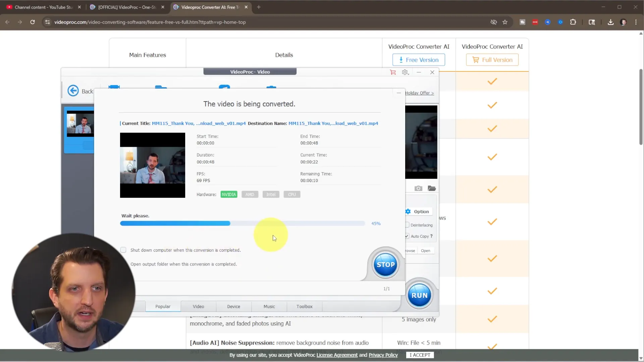Select Intel hardware tag
Image resolution: width=644 pixels, height=362 pixels.
click(271, 194)
